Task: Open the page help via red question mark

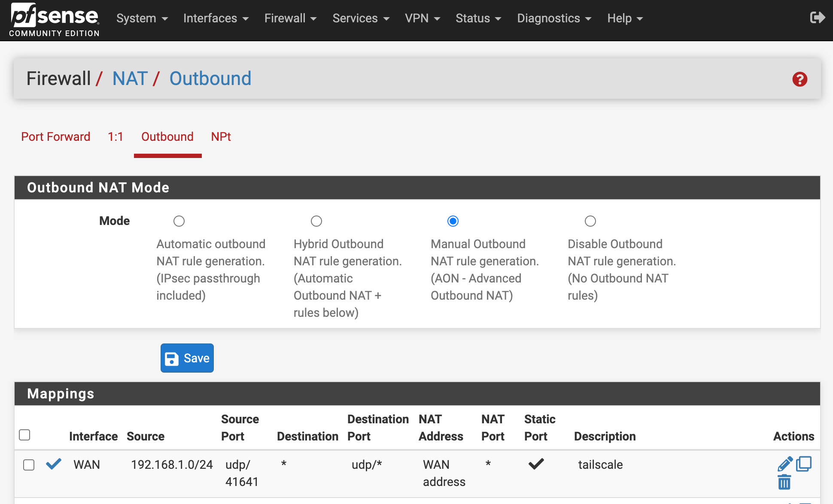Action: (x=800, y=79)
